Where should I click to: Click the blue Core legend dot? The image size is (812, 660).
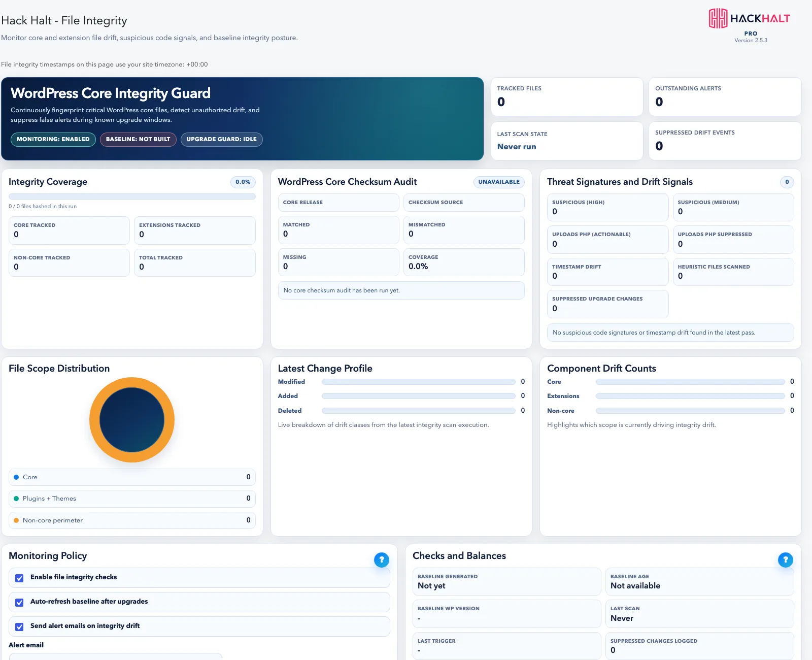pos(16,477)
